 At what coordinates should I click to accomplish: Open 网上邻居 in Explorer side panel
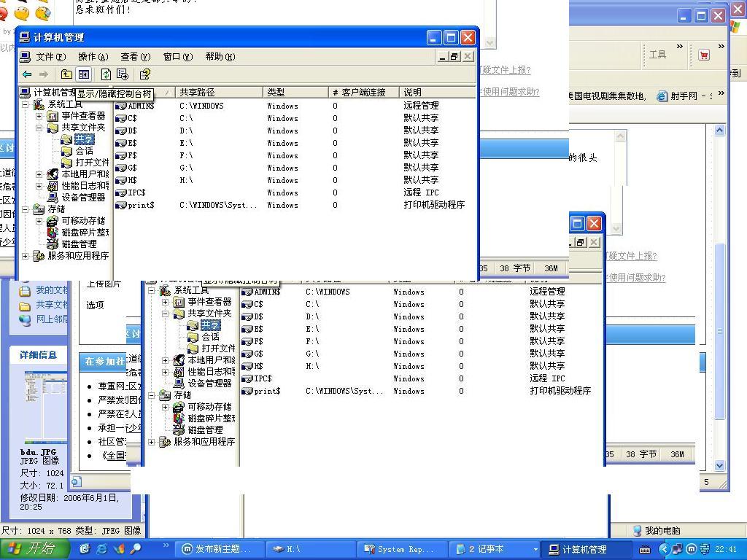(44, 319)
